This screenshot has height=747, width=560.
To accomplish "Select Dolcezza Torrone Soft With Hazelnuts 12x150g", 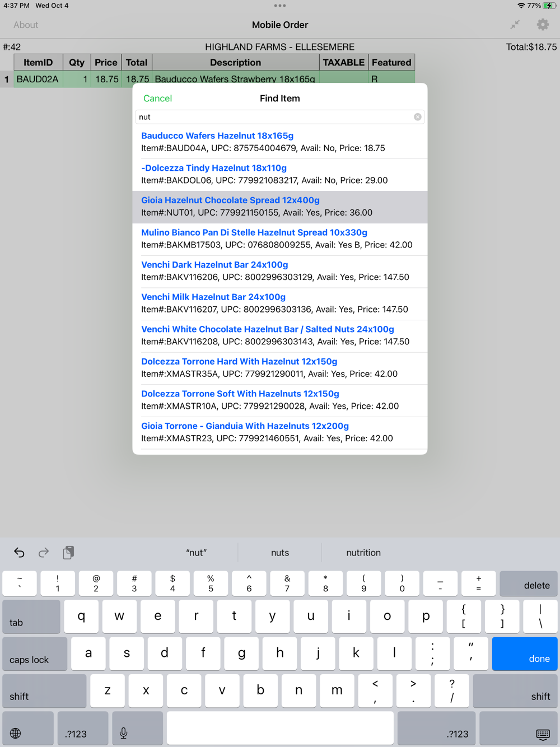I will 280,400.
